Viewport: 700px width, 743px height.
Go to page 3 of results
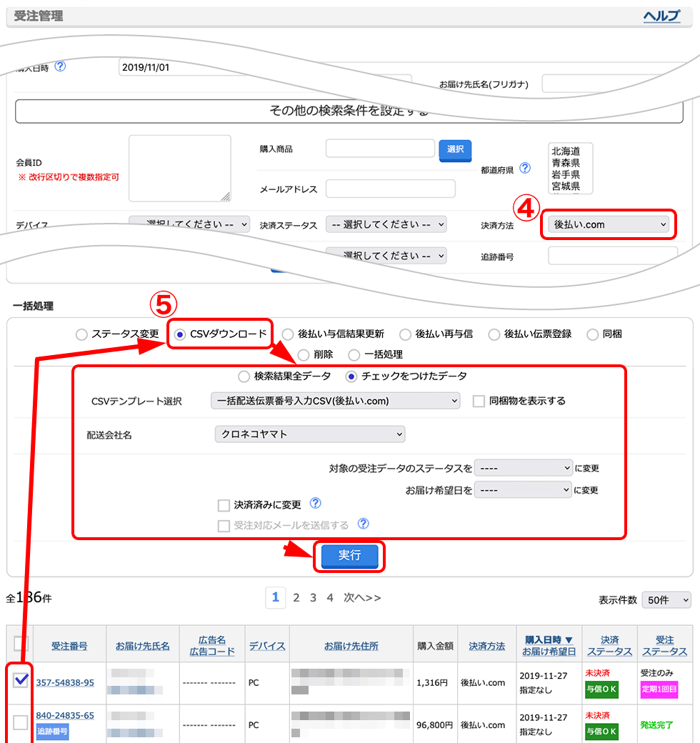tap(313, 598)
